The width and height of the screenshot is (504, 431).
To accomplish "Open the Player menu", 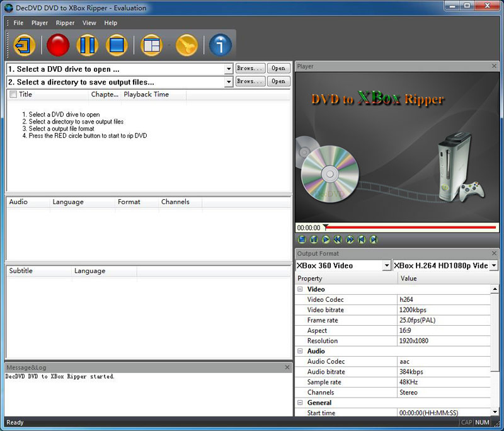I will coord(40,23).
